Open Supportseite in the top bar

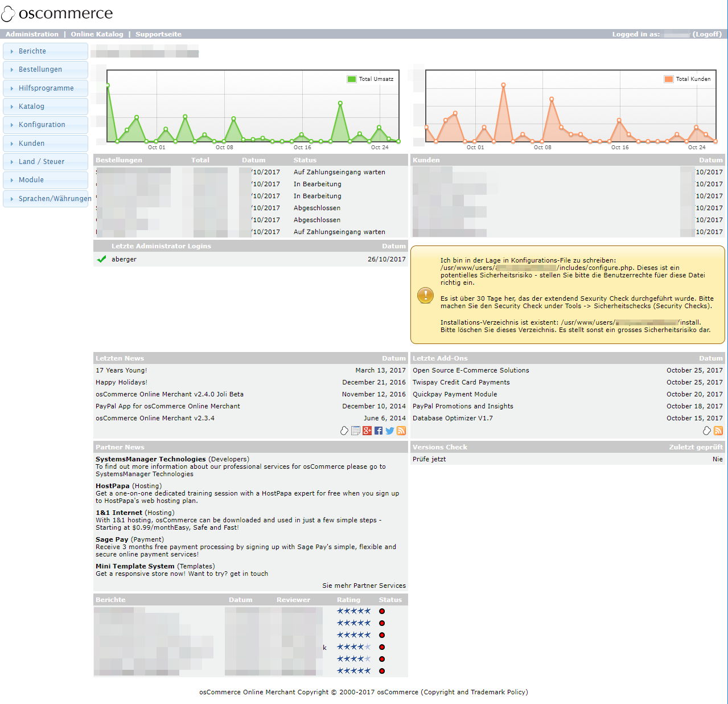point(158,34)
